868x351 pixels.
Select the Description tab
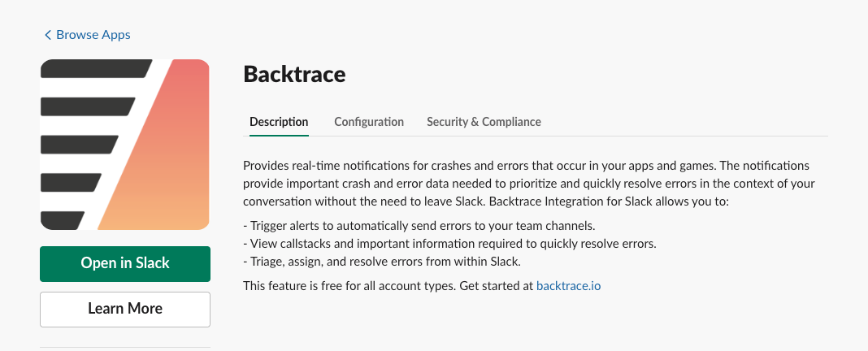(279, 122)
